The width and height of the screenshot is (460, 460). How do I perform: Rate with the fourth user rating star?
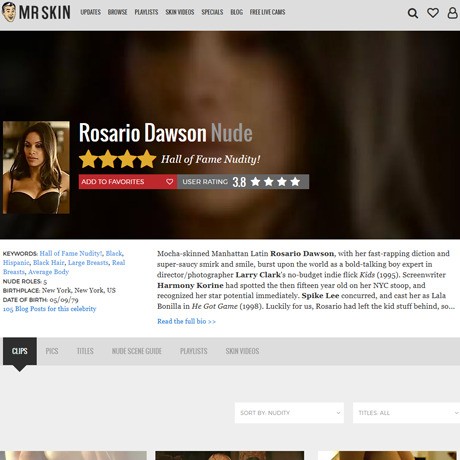point(295,182)
